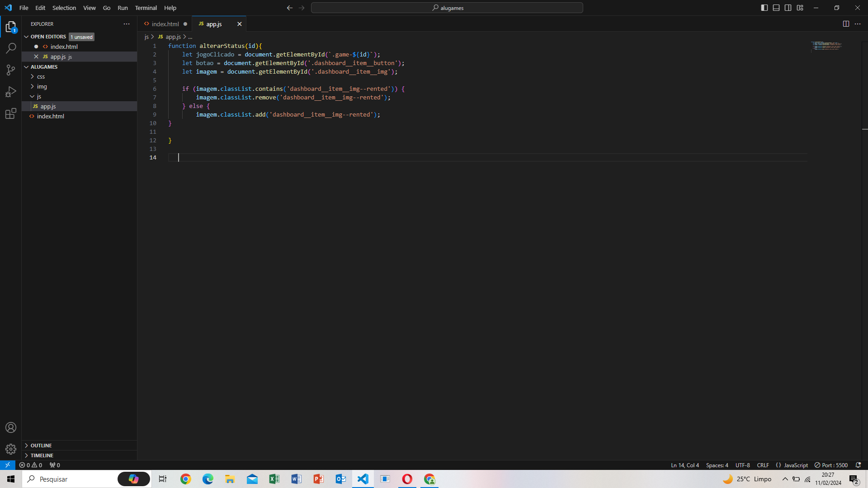Open the Run menu
Viewport: 868px width, 488px height.
(x=123, y=8)
